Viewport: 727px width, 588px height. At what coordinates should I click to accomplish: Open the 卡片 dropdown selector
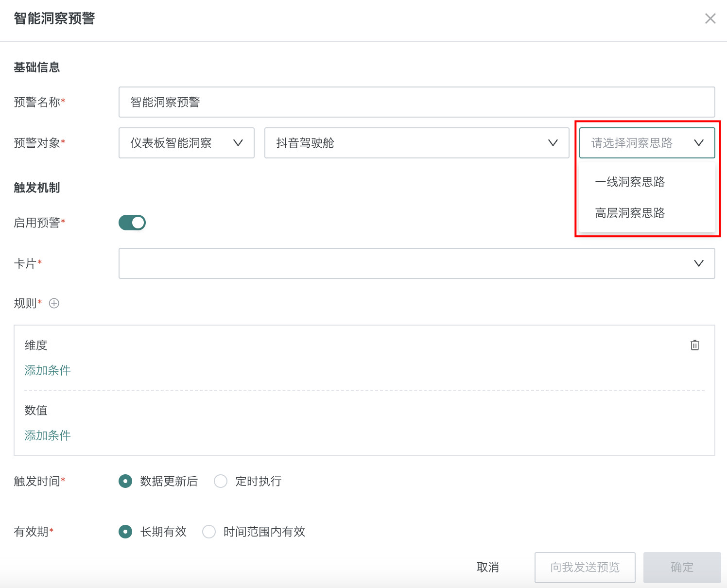pyautogui.click(x=416, y=263)
